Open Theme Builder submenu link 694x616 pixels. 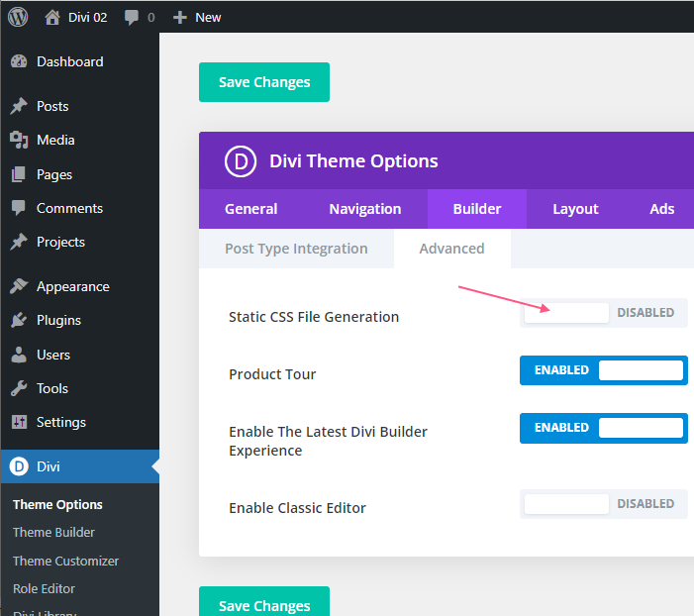coord(53,532)
